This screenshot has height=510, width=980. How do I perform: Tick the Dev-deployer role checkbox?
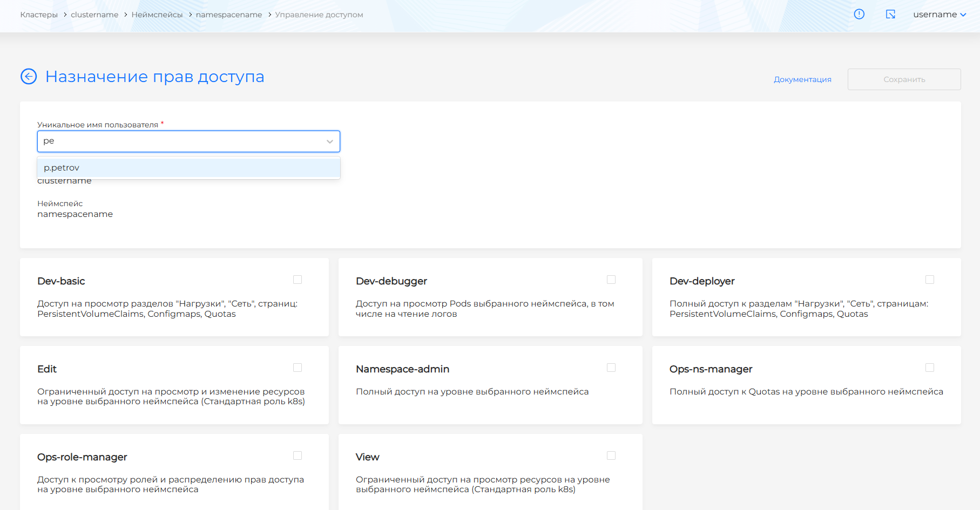(930, 280)
